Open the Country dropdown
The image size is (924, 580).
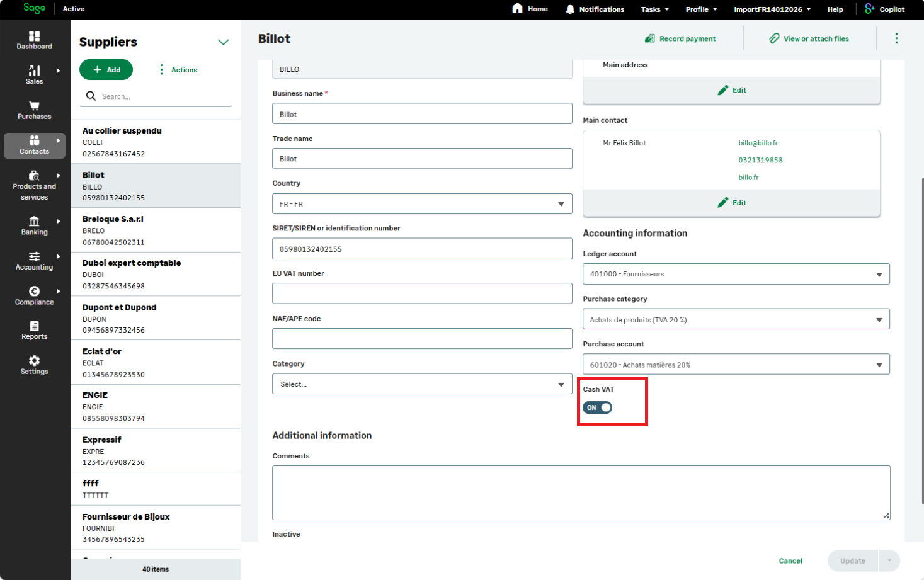pos(422,204)
